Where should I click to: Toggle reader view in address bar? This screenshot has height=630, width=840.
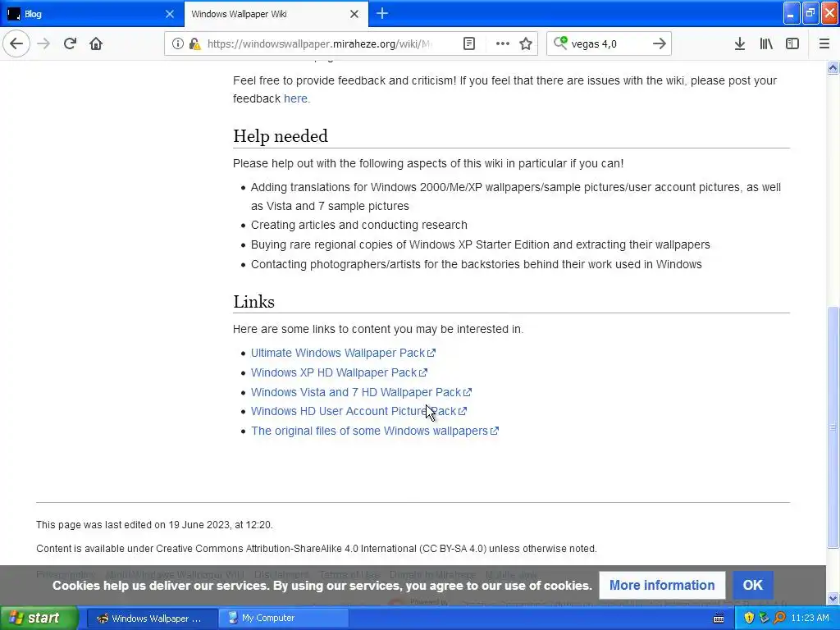coord(468,43)
